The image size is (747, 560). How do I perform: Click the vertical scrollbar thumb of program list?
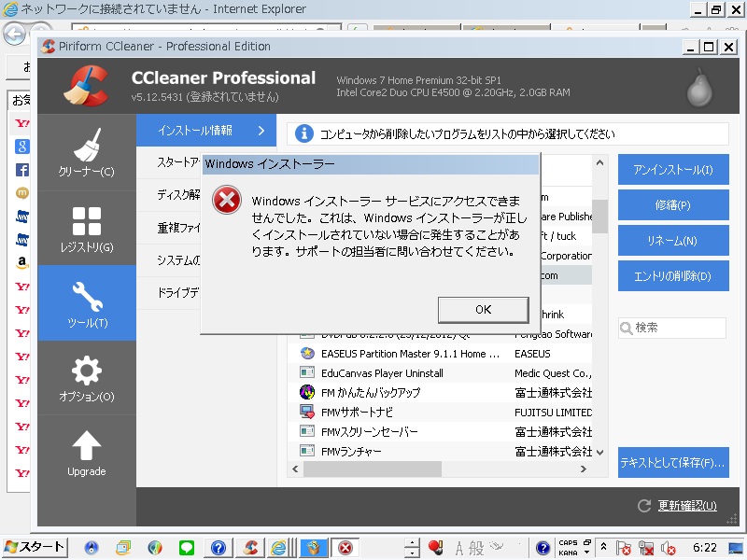599,217
